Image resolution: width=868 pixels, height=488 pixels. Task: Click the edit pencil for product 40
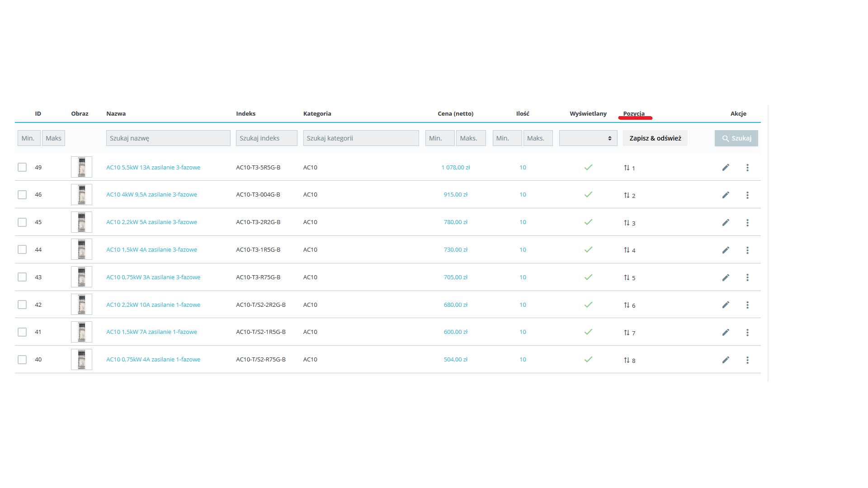tap(726, 360)
